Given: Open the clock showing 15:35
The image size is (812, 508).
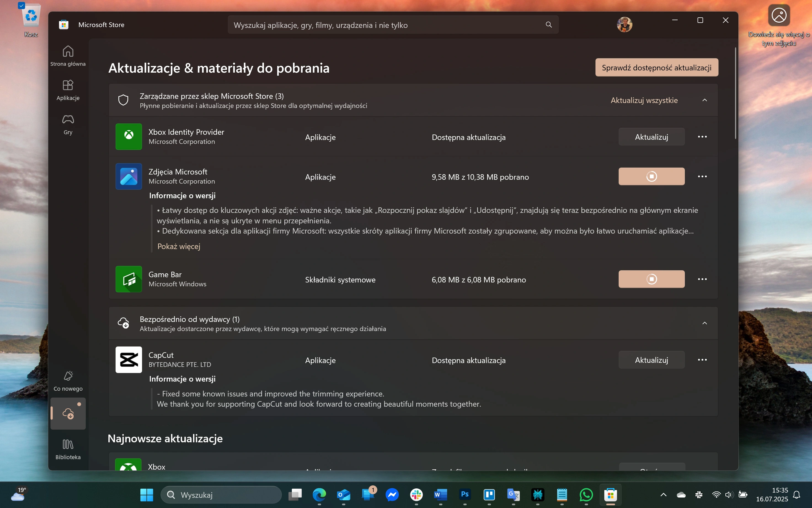Looking at the screenshot, I should coord(772,494).
